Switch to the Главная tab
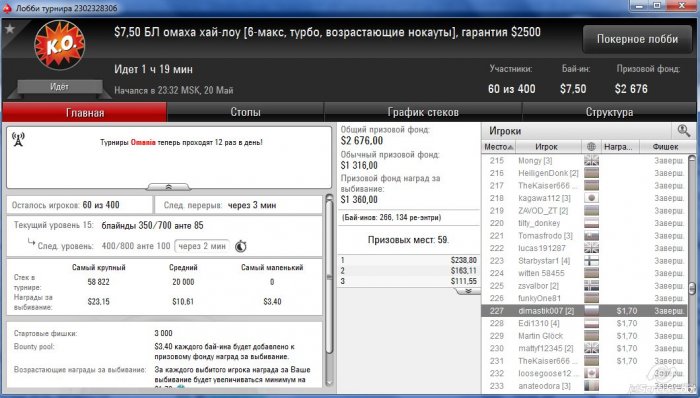Screen dimensions: 700x398 pyautogui.click(x=84, y=112)
